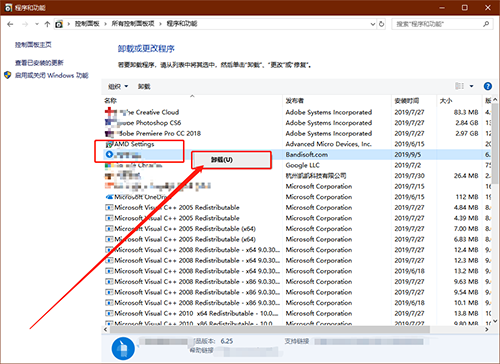Open Turn Windows features on or off
500x364 pixels.
point(52,75)
